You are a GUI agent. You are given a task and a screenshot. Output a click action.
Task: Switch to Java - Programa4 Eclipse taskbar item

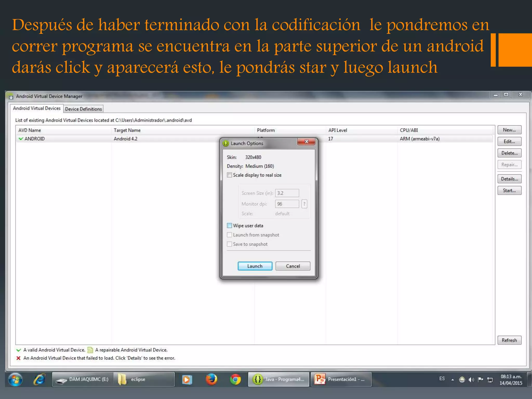[x=278, y=380]
